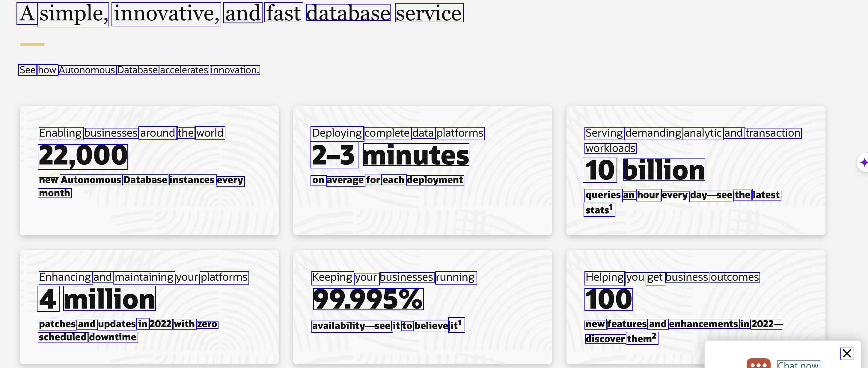Close the chat popup with X
Screen dimensions: 868x368
pos(847,353)
